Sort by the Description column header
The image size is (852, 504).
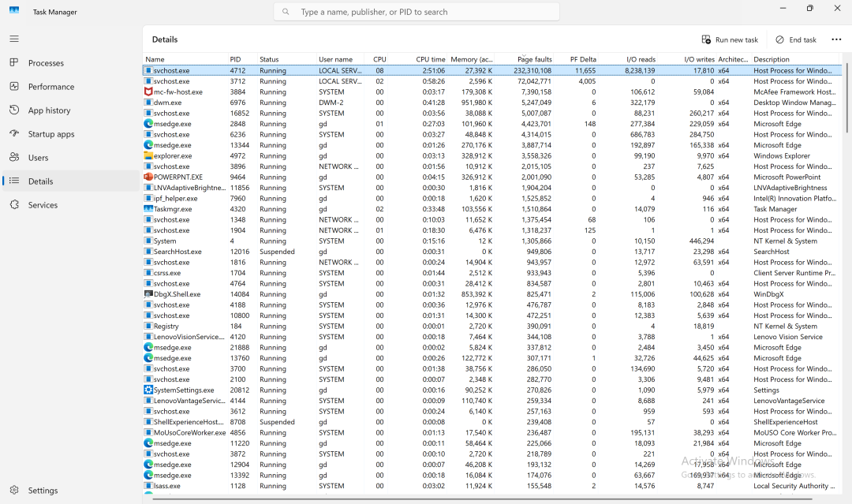point(795,59)
